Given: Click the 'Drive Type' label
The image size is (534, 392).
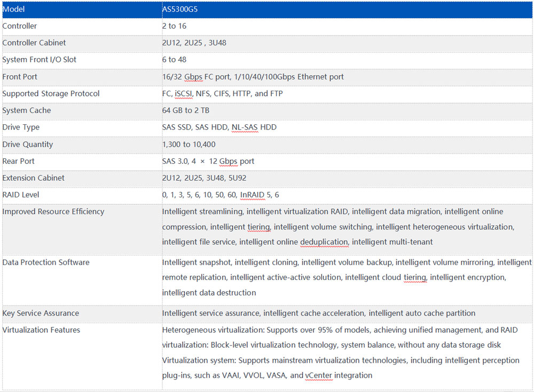Looking at the screenshot, I should 21,127.
